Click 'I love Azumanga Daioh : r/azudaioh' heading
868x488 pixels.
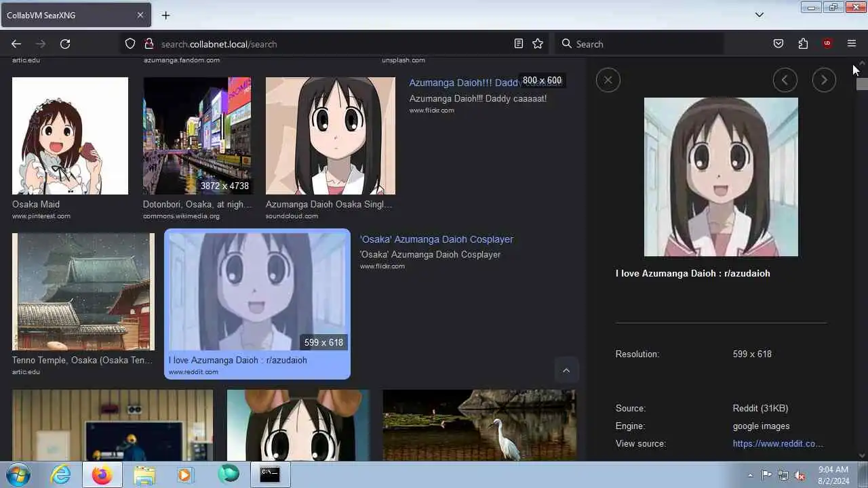tap(692, 273)
